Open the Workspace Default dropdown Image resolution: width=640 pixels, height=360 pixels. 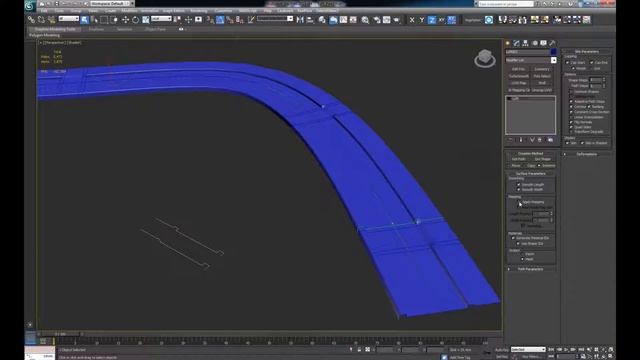pos(111,4)
